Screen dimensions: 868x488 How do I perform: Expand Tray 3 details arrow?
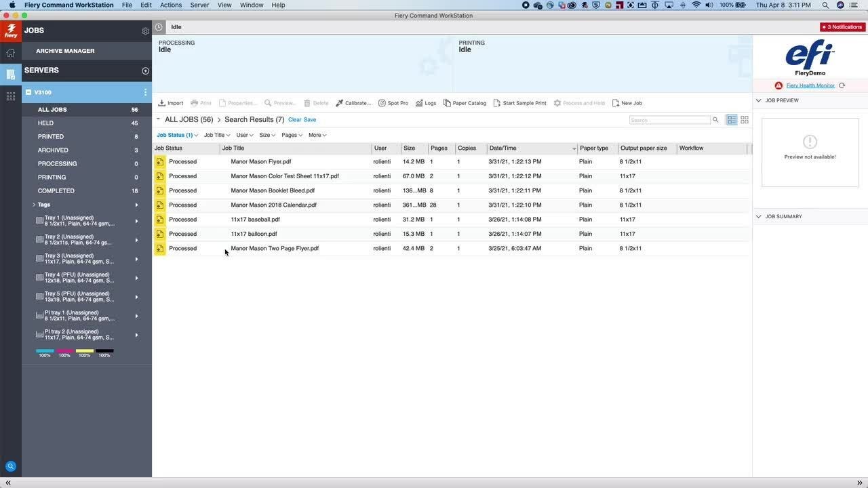tap(136, 259)
